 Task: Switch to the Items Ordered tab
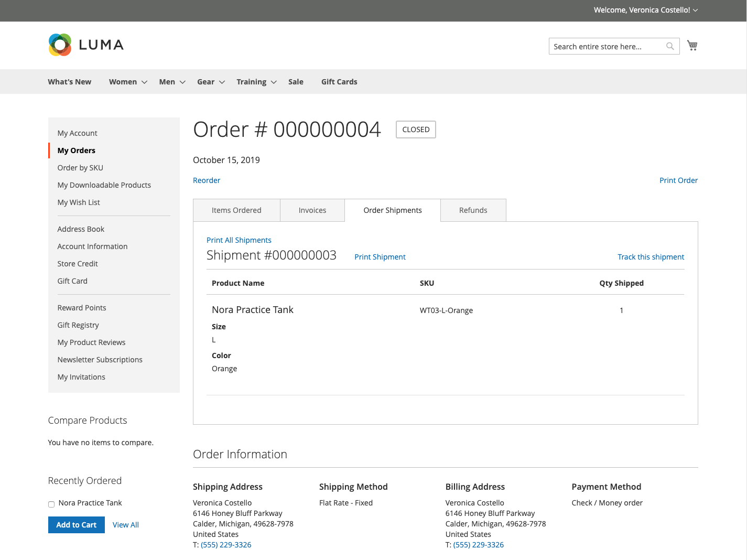(236, 210)
